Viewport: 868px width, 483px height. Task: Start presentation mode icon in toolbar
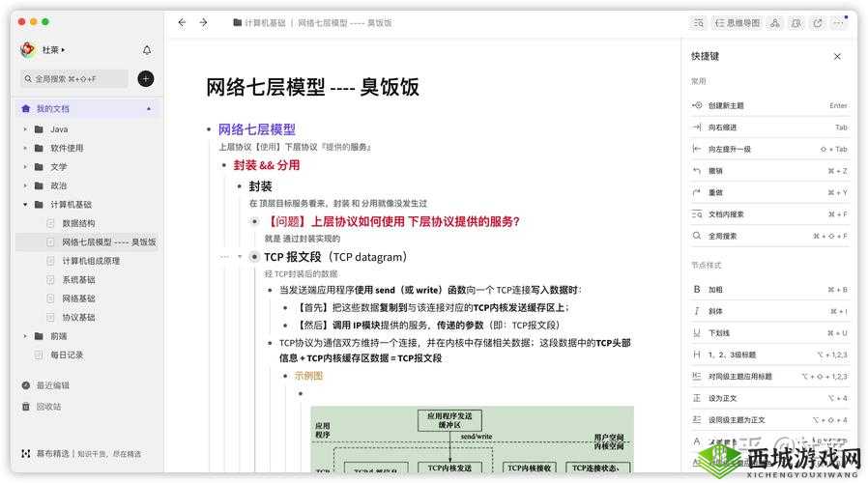click(796, 22)
